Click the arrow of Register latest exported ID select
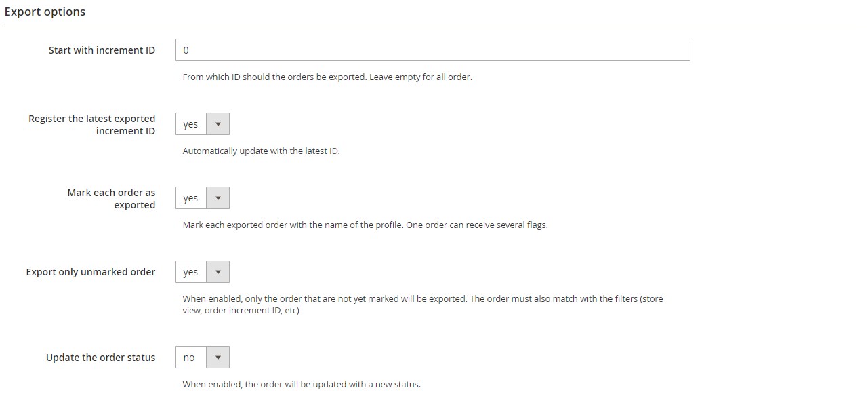868x405 pixels. coord(218,124)
